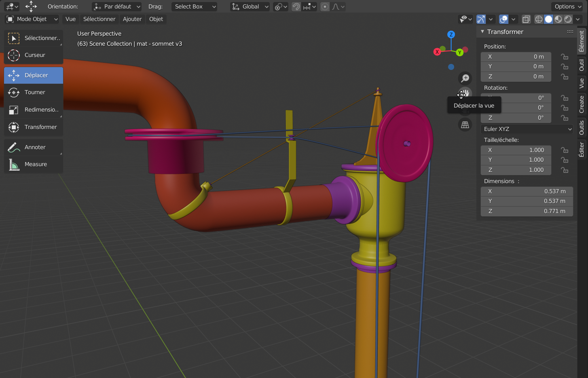The width and height of the screenshot is (588, 378).
Task: Open the Options popover button
Action: 568,7
